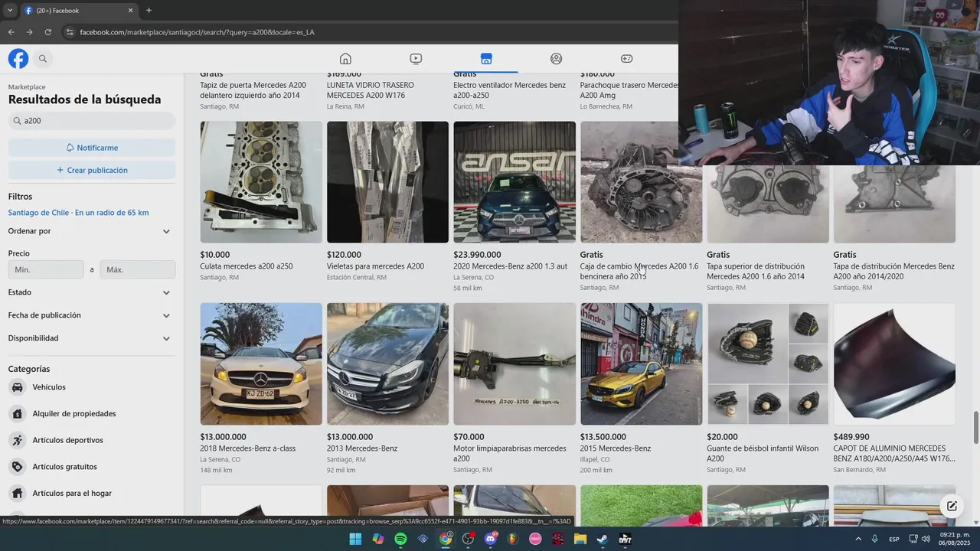Change location Santiago de Chile radius link
The image size is (980, 551).
[79, 213]
